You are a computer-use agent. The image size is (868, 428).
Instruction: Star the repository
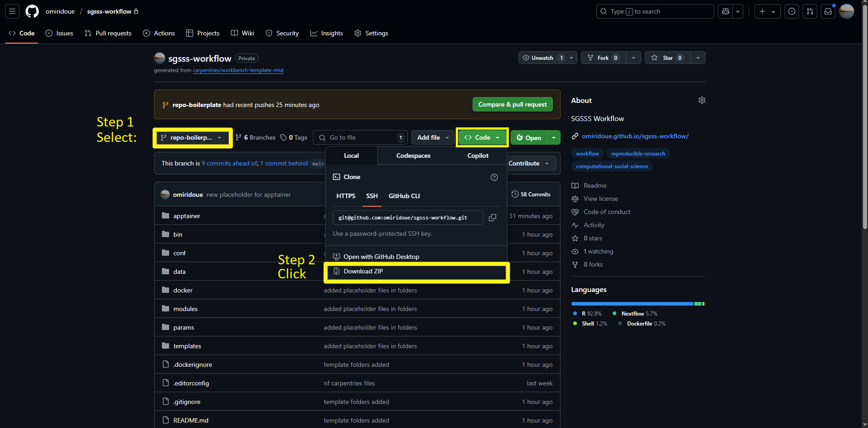coord(668,58)
